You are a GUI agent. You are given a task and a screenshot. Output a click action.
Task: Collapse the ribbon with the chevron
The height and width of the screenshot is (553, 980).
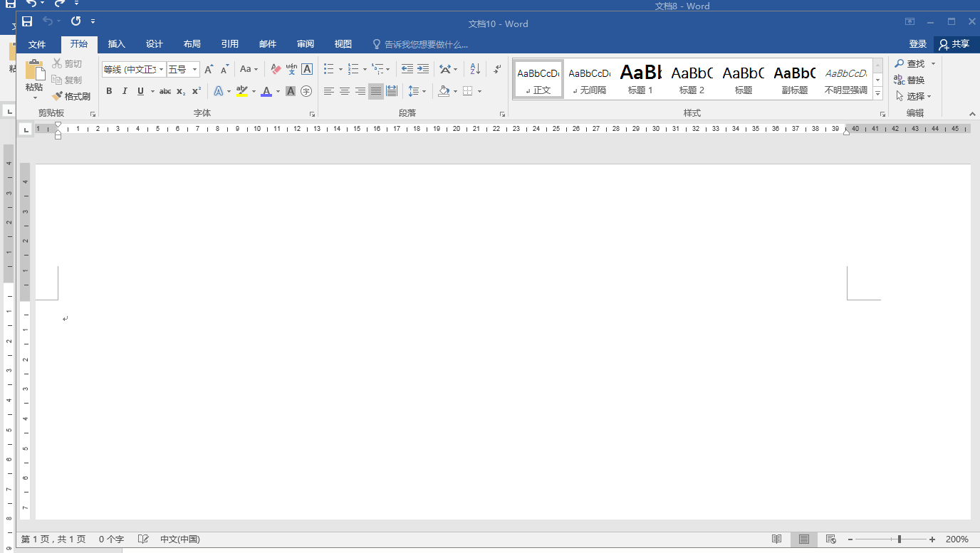972,114
